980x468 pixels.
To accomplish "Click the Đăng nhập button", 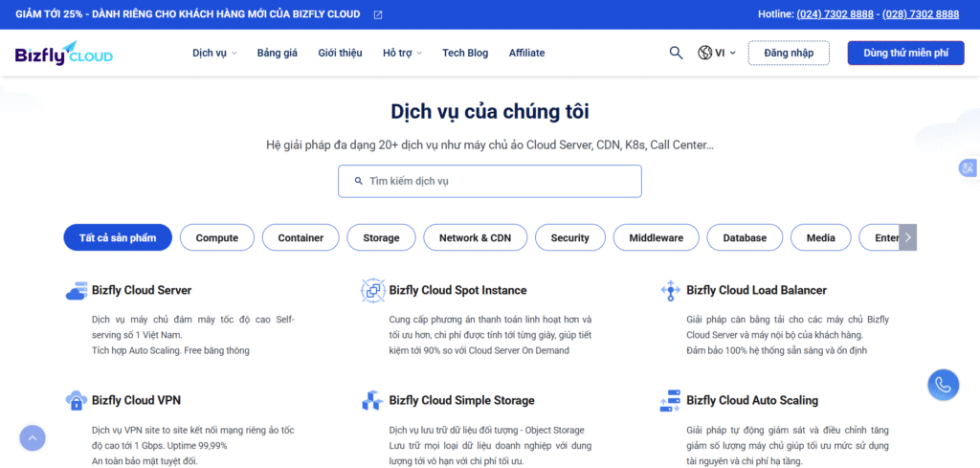I will point(789,53).
